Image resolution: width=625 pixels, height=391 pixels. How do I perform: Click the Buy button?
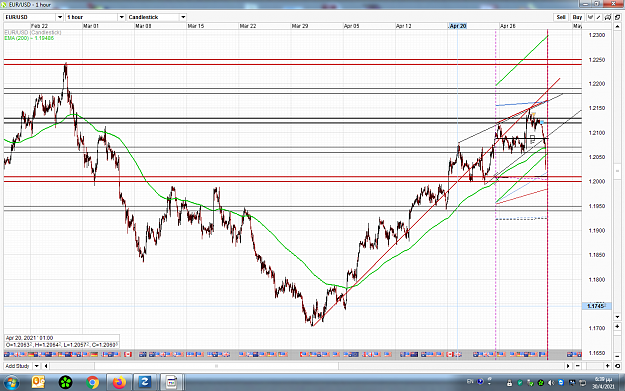(x=577, y=17)
